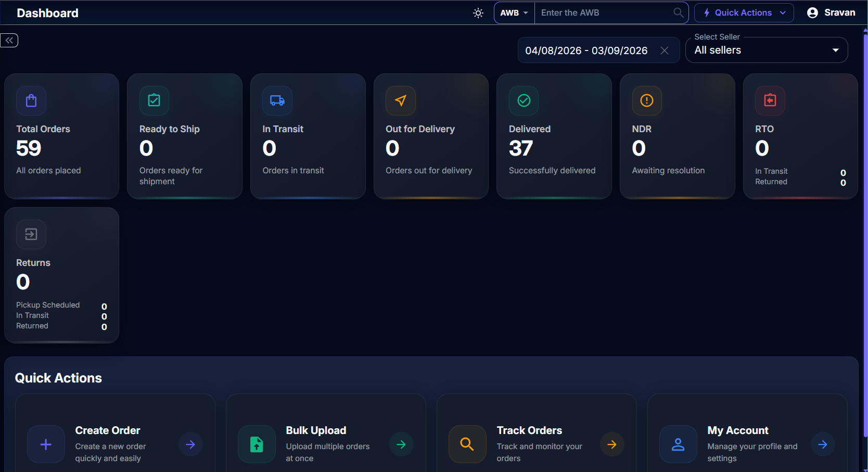This screenshot has height=472, width=868.
Task: Click the Create Order arrow button
Action: (x=190, y=444)
